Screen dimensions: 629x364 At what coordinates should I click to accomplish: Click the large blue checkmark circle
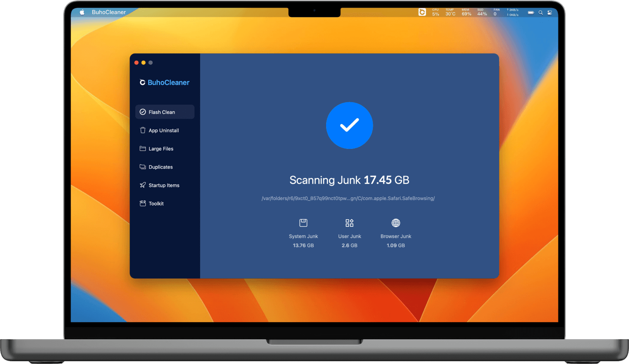349,125
